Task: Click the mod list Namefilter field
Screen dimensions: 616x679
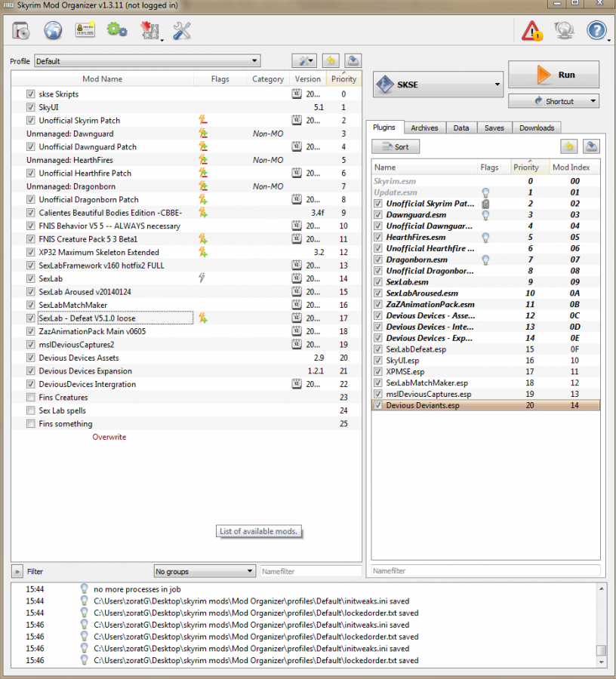Action: [x=310, y=571]
